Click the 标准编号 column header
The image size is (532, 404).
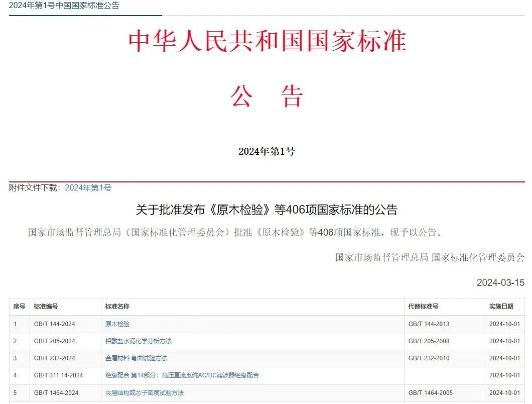click(46, 307)
